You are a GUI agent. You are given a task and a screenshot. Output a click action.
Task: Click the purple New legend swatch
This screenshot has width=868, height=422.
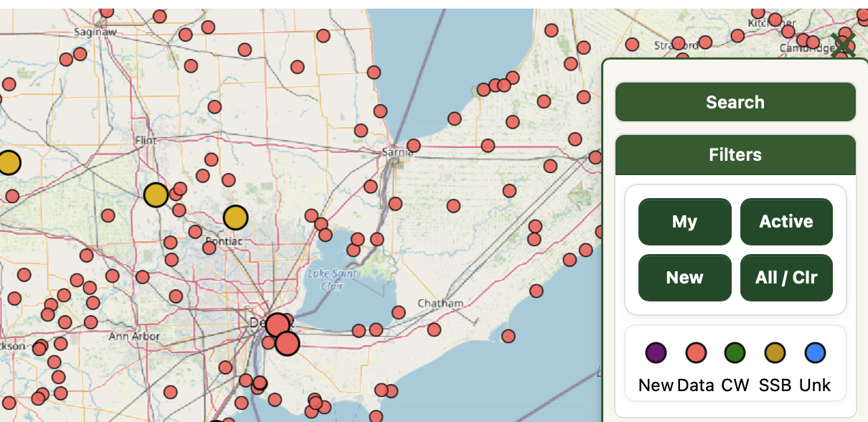[x=656, y=352]
